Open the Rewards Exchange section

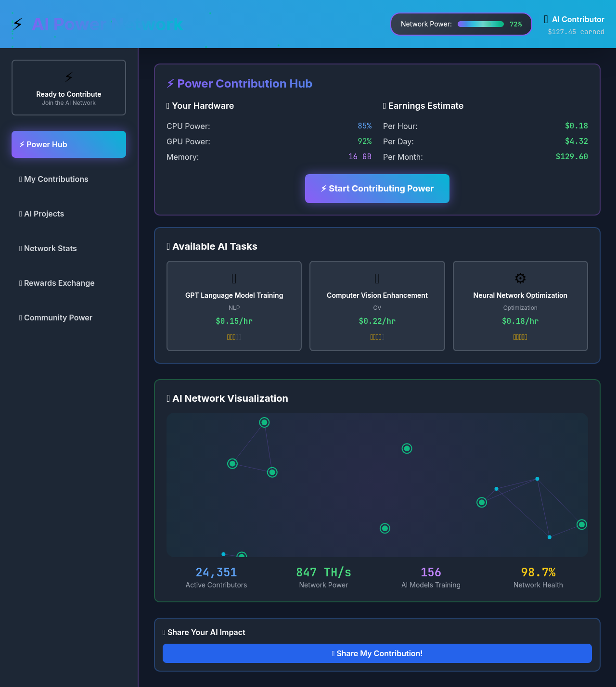coord(57,283)
